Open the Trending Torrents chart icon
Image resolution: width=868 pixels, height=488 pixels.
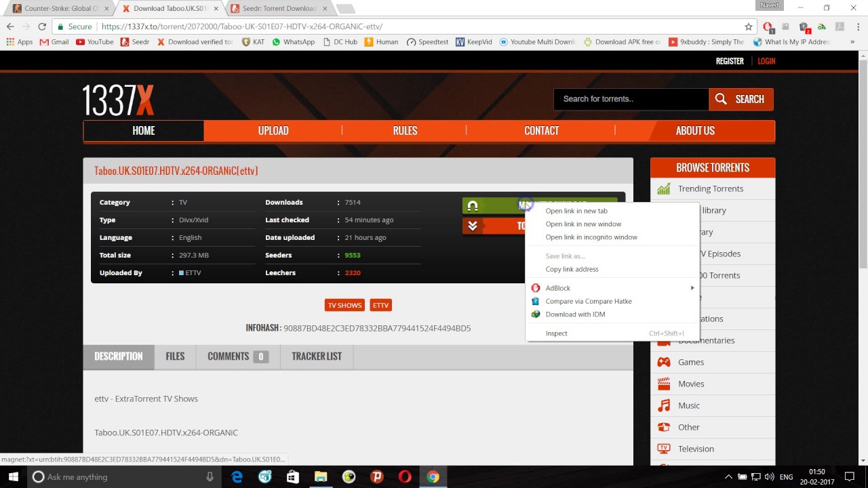[664, 188]
